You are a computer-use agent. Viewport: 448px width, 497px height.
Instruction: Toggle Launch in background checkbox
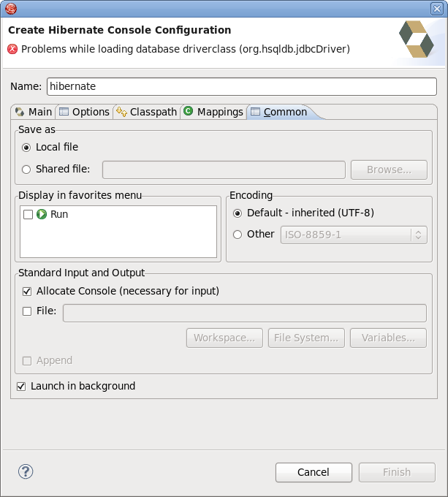coord(21,386)
